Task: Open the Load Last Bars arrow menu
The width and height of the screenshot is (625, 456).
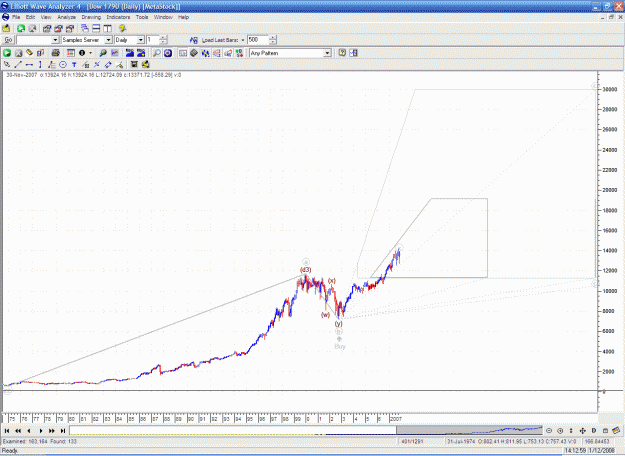Action: [x=243, y=40]
